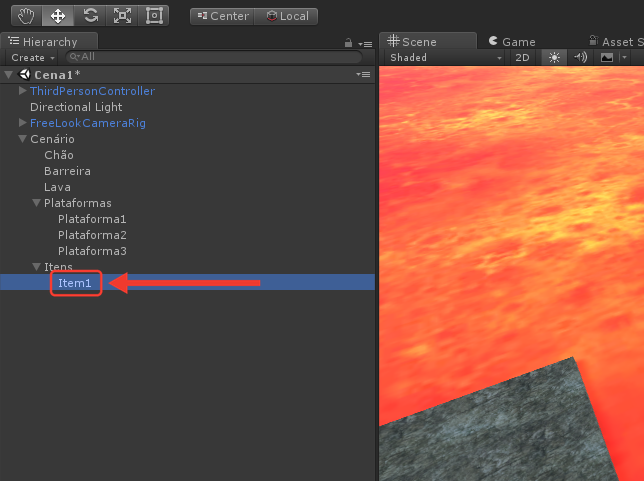Select the Rotate tool
This screenshot has height=481, width=644.
[90, 16]
